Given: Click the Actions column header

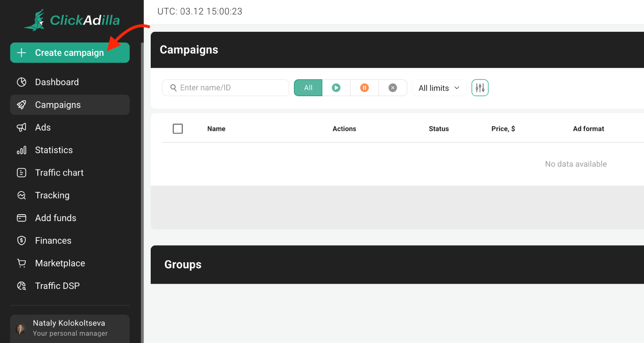Looking at the screenshot, I should click(x=344, y=129).
